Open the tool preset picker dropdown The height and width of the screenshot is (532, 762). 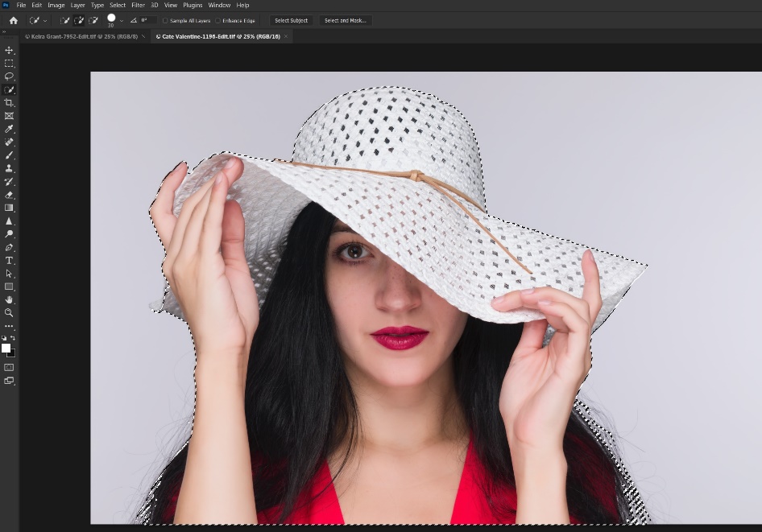(38, 20)
